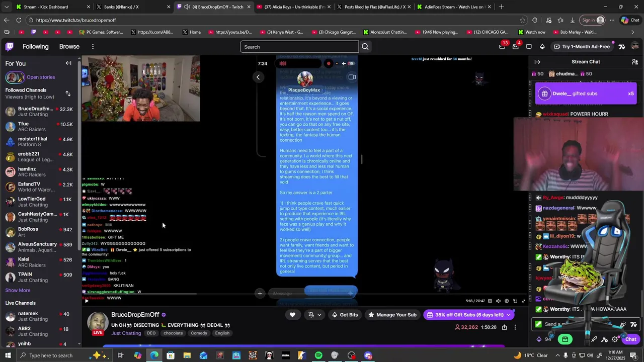Click Show More under followed channels
644x362 pixels.
(x=18, y=291)
